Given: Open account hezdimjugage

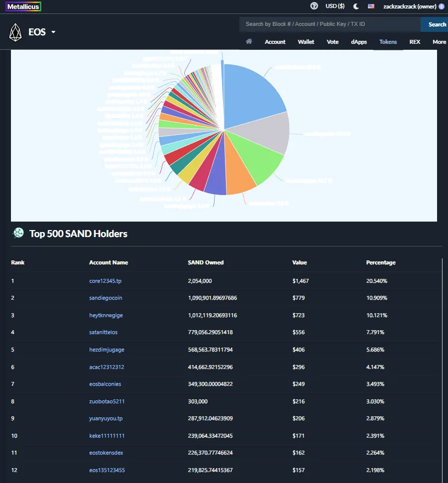Looking at the screenshot, I should (107, 350).
